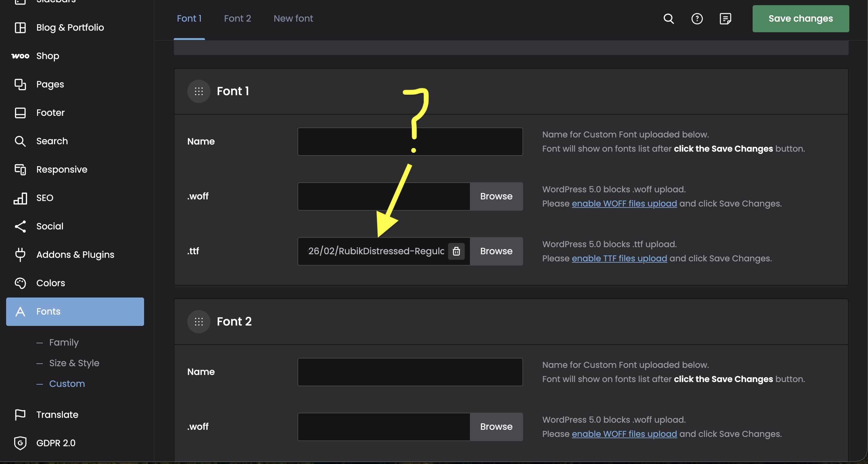Screen dimensions: 868x464
Task: Open the Family submenu under Fonts
Action: [64, 342]
